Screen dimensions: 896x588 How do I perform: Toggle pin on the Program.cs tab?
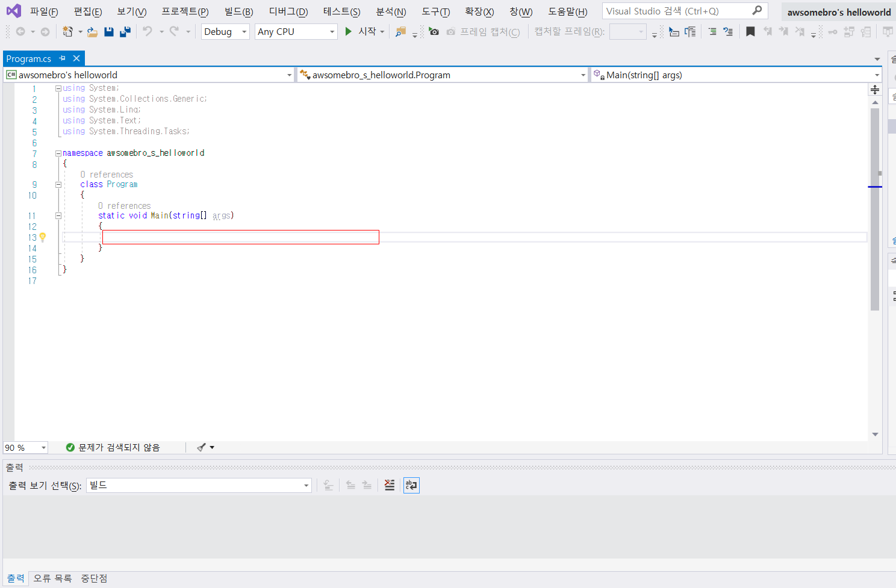click(62, 58)
